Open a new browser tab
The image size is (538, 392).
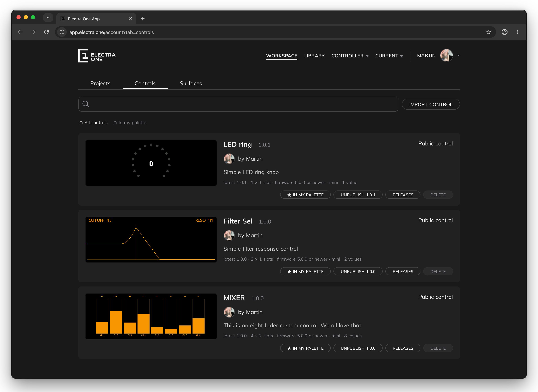tap(142, 19)
